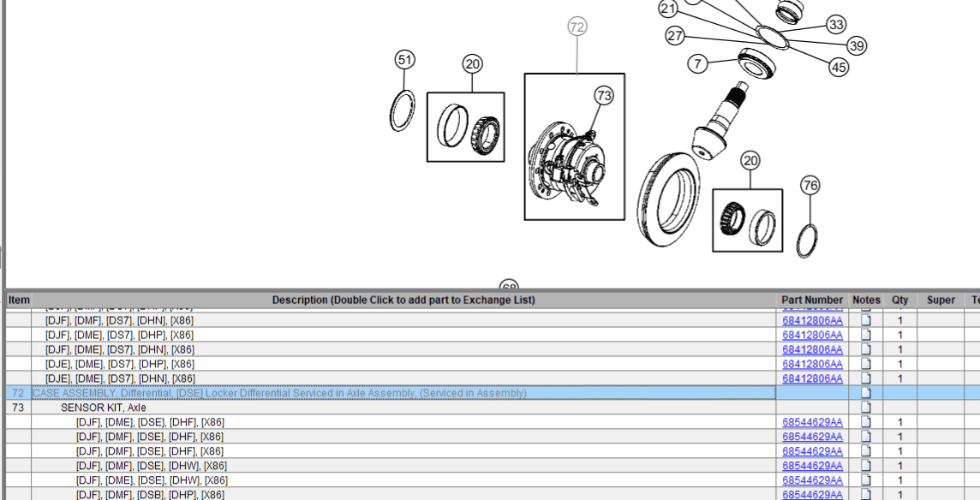The width and height of the screenshot is (980, 500).
Task: Open notes icon for [DJF], [DME], [DS7], [DHP] row
Action: (865, 335)
